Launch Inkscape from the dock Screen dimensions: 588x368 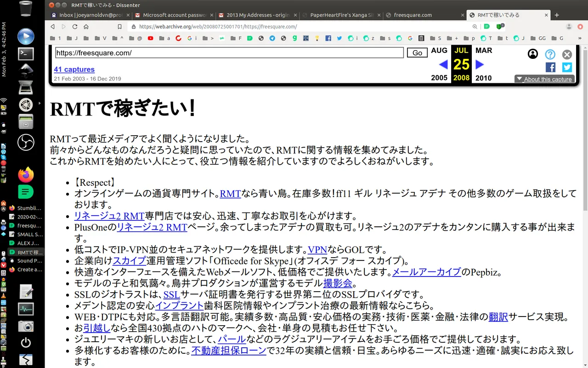pos(26,70)
